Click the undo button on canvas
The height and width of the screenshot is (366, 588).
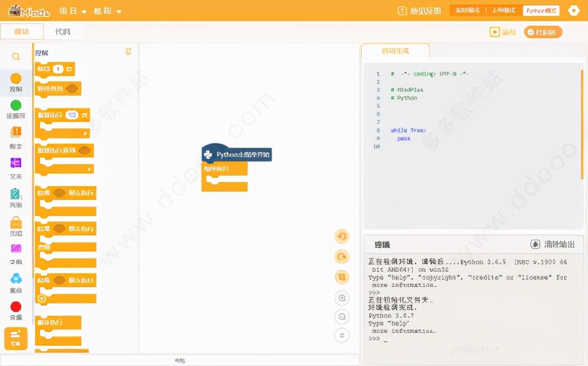(x=342, y=237)
